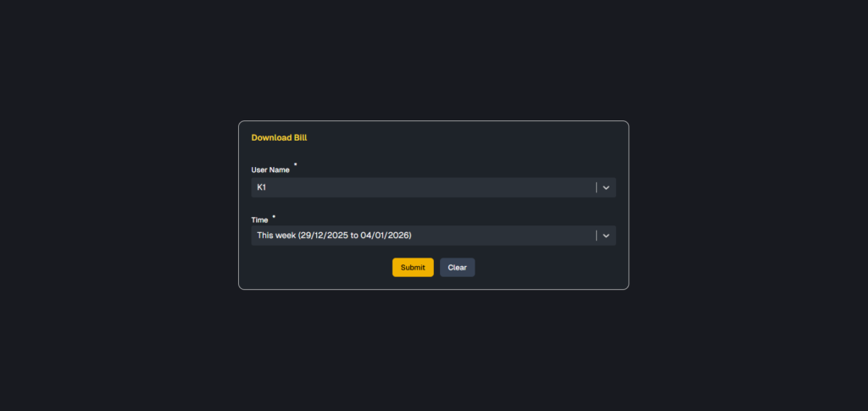Click the Submit button's text label

point(413,268)
